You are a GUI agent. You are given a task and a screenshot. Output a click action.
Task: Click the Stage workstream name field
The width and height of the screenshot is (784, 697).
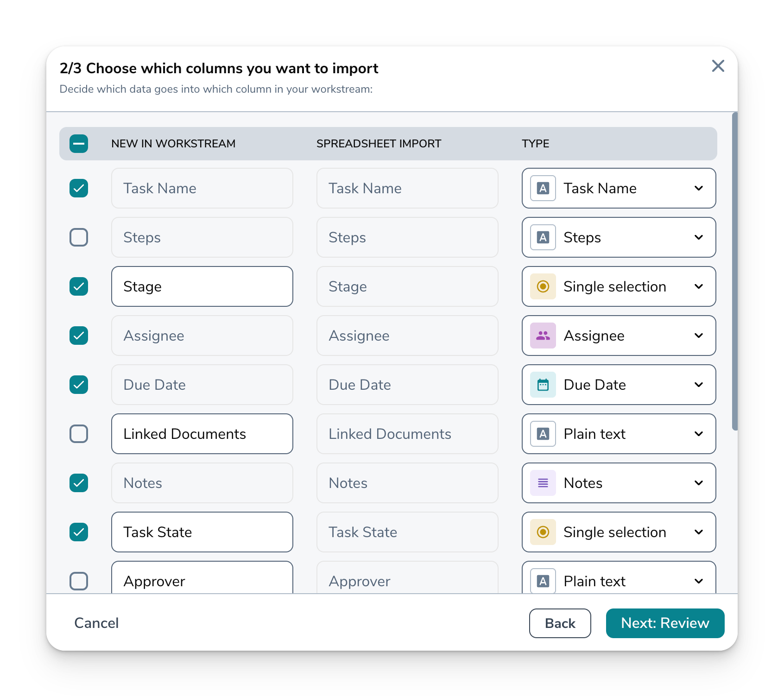(x=202, y=286)
